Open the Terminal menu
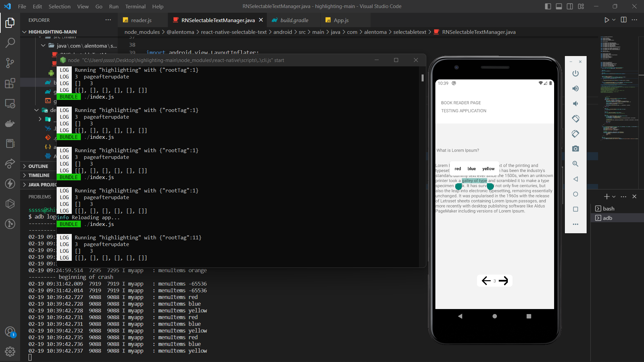This screenshot has height=362, width=644. click(135, 6)
